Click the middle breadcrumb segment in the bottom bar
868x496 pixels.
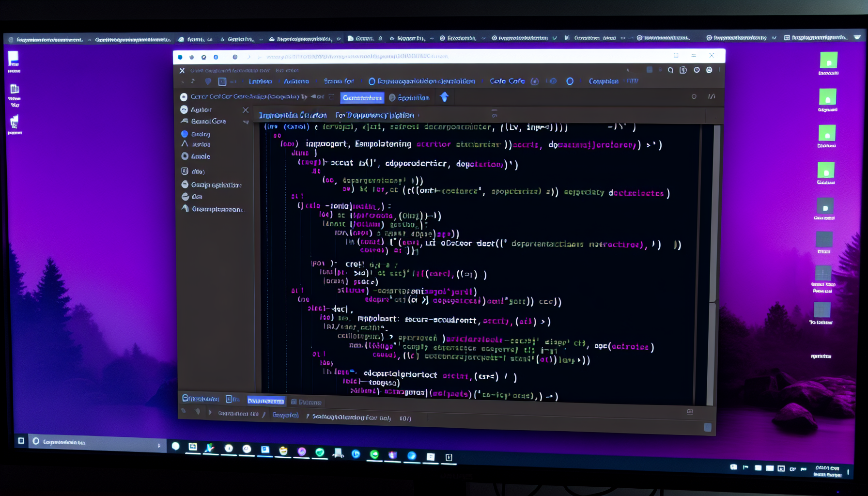[x=285, y=415]
